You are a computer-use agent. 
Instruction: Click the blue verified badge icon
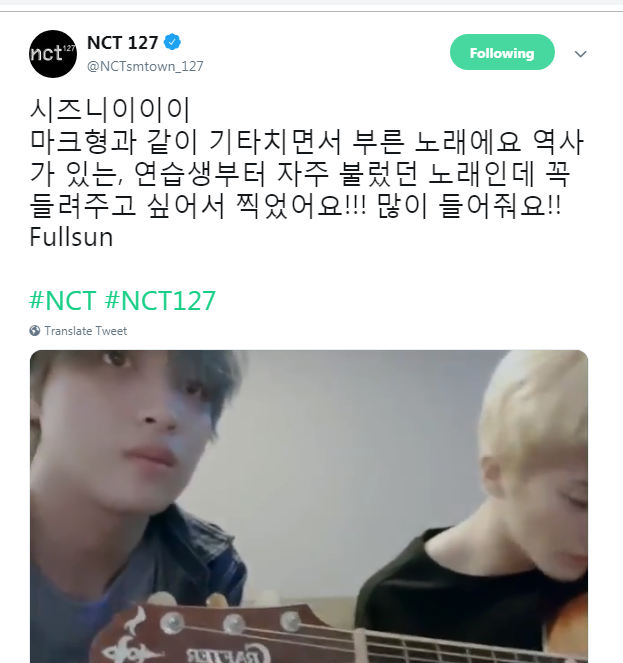[172, 42]
